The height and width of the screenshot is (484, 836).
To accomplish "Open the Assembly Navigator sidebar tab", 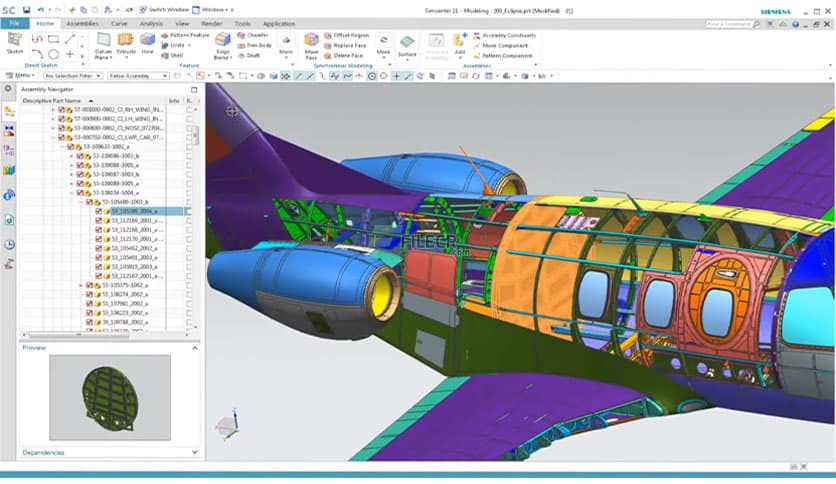I will pyautogui.click(x=9, y=111).
